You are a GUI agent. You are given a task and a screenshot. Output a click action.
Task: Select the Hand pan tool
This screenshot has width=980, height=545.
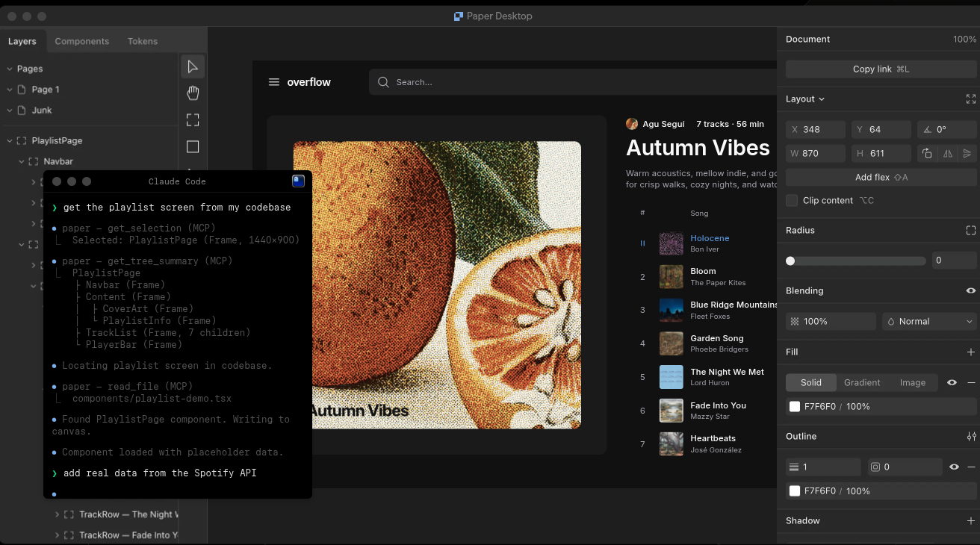click(x=193, y=93)
